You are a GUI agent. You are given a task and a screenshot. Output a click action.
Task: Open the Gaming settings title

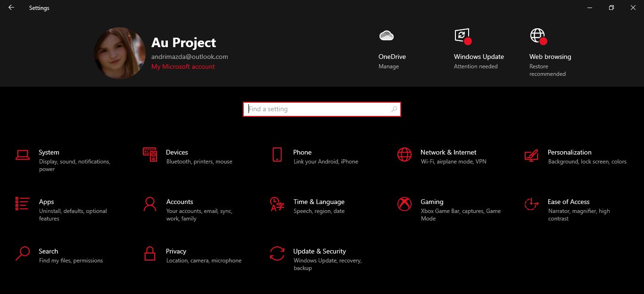pyautogui.click(x=432, y=202)
